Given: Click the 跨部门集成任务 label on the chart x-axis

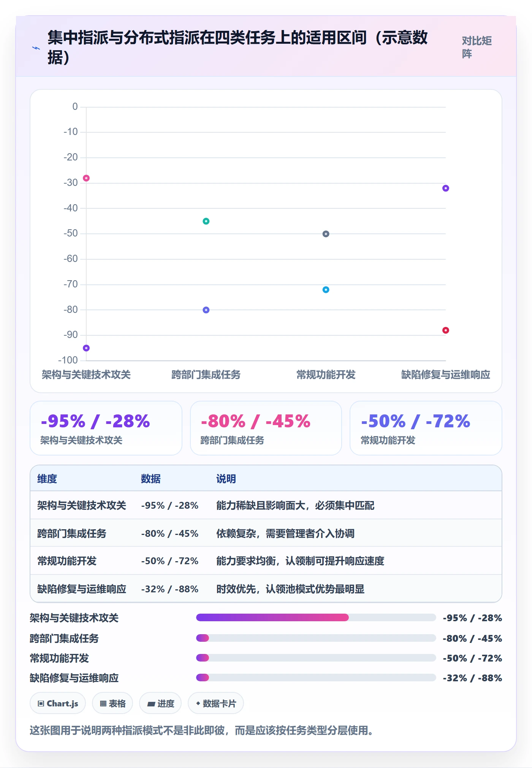Looking at the screenshot, I should click(x=206, y=375).
